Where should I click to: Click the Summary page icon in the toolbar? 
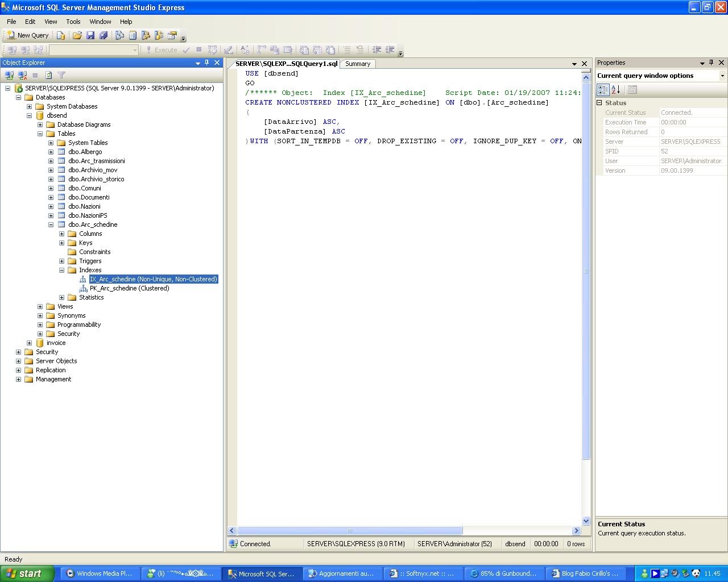(133, 35)
